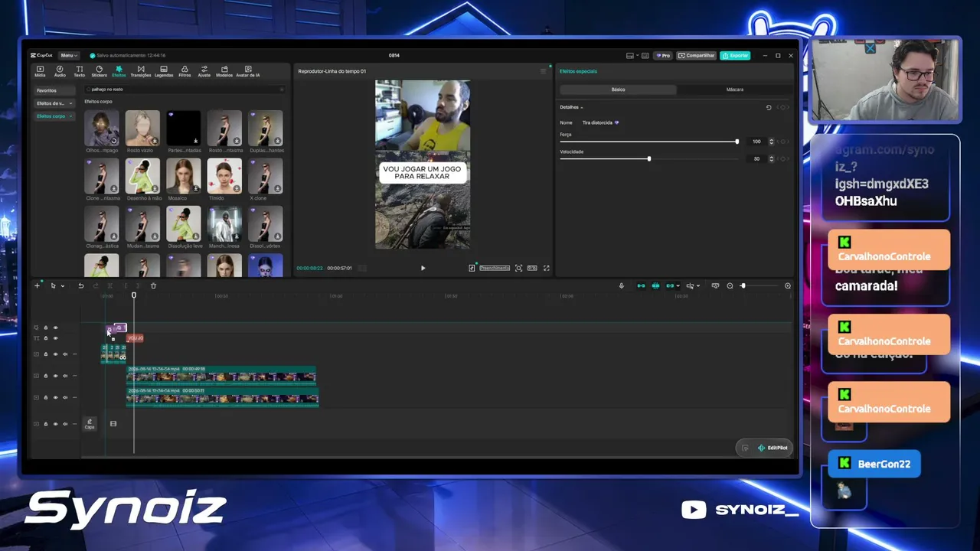The image size is (980, 551).
Task: Open the Ajuste panel
Action: pos(204,71)
